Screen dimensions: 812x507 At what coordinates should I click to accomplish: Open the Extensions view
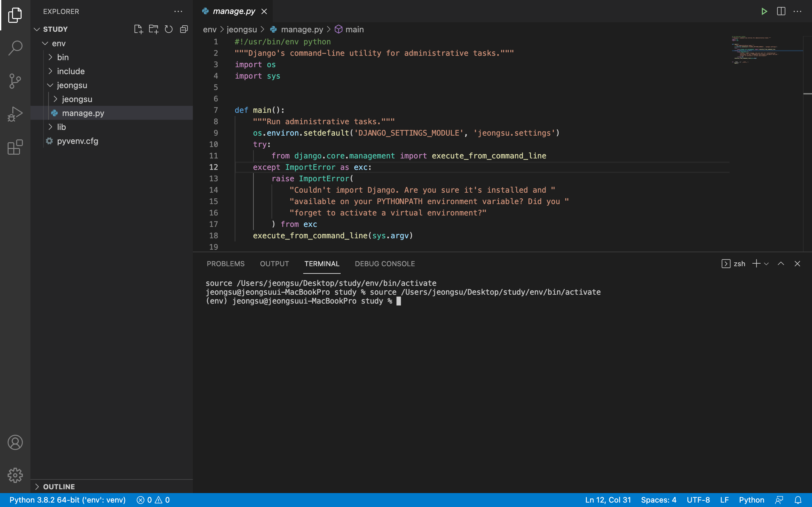tap(15, 147)
